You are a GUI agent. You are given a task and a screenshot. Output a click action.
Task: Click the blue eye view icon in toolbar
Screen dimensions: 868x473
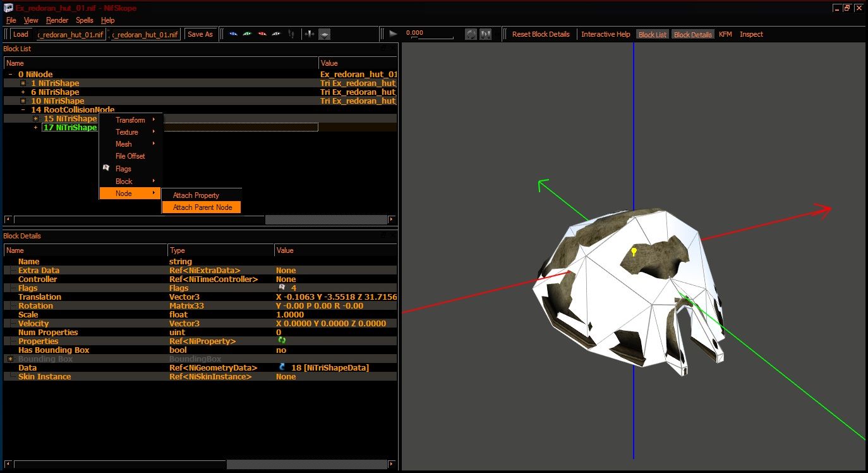tap(233, 34)
